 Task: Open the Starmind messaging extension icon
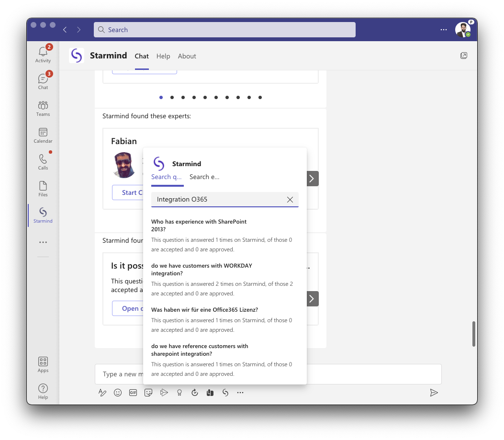tap(225, 393)
